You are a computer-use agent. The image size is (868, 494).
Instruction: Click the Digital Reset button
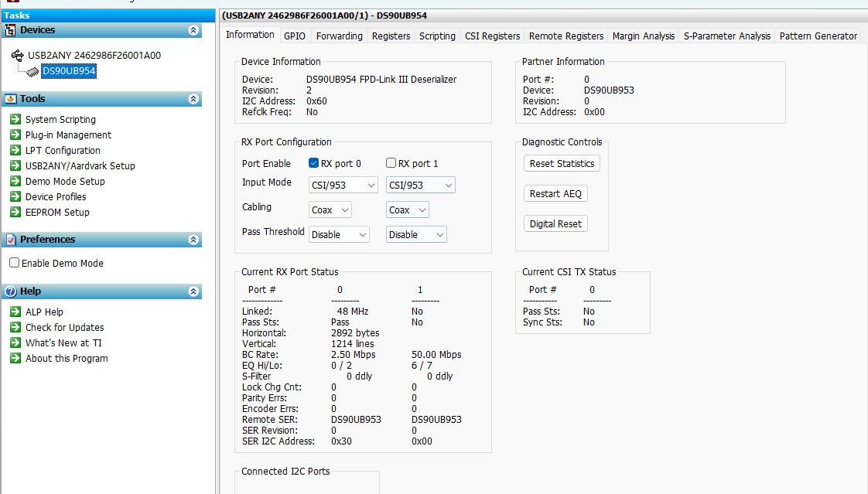[555, 224]
